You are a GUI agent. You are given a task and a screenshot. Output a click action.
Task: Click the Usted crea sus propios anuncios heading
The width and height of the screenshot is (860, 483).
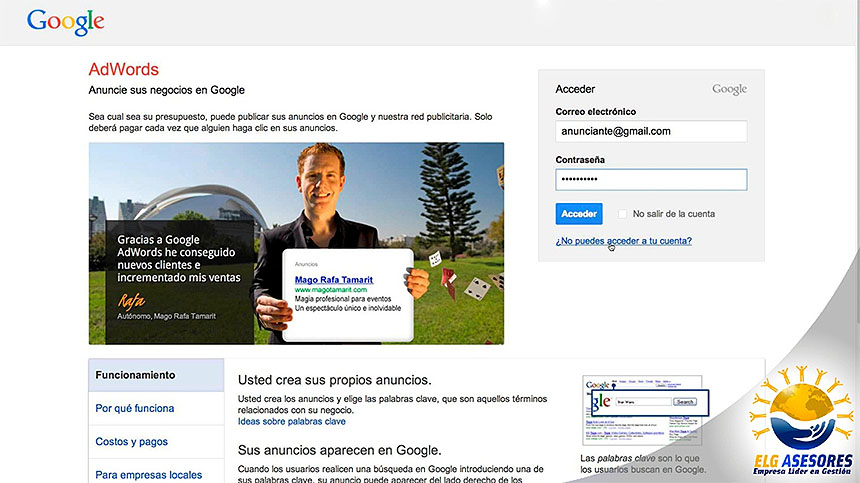[335, 380]
